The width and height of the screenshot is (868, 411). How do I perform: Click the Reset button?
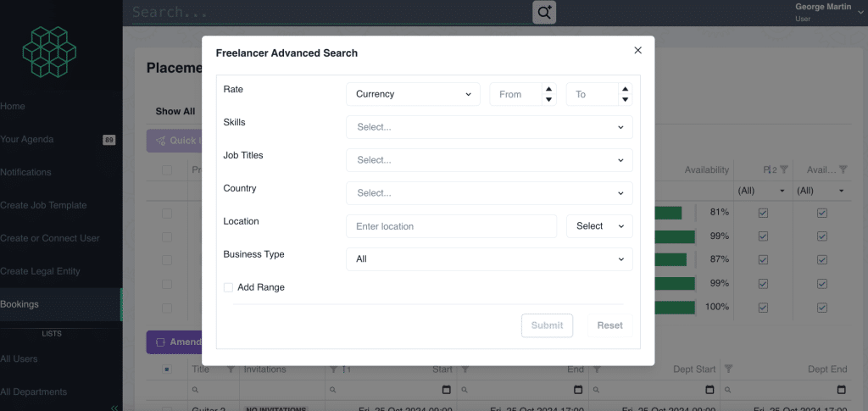tap(609, 325)
